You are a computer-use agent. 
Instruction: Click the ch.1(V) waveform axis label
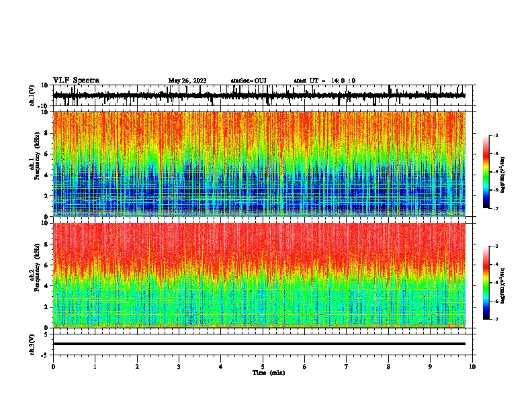32,95
